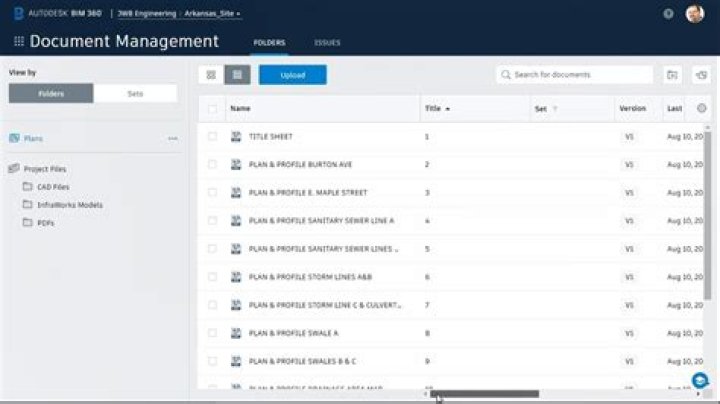Viewport: 720px width, 404px height.
Task: Click the PLAN & PROFILE BURTON AVE file icon
Action: click(x=236, y=164)
